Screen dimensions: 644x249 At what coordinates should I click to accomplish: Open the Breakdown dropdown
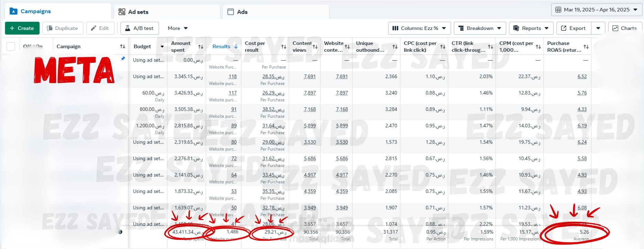(480, 28)
